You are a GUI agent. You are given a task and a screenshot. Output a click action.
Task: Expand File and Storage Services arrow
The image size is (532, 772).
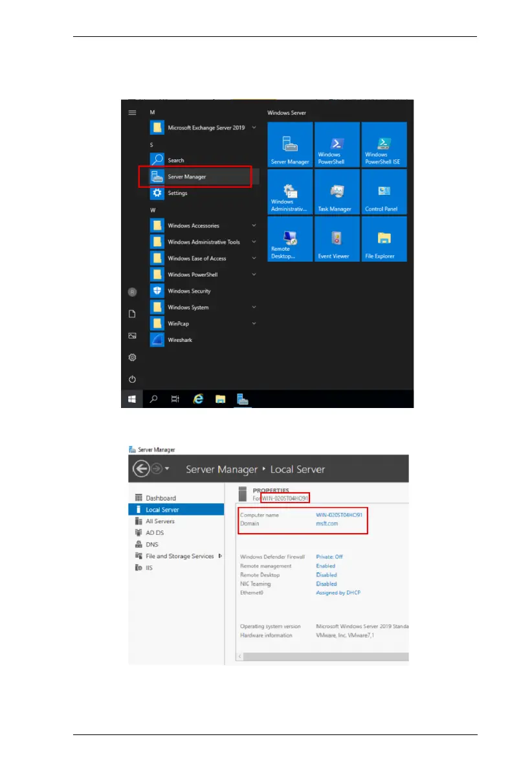220,556
